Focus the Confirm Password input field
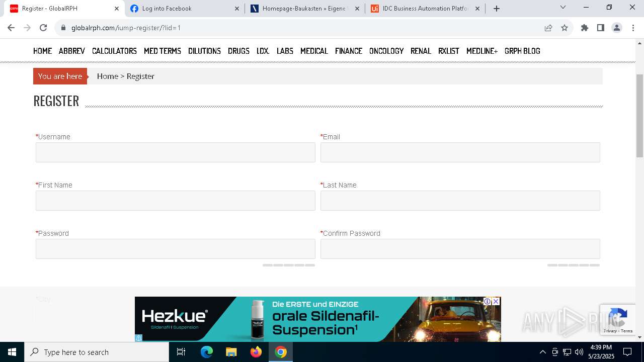Screen dimensions: 644x362 (460, 249)
